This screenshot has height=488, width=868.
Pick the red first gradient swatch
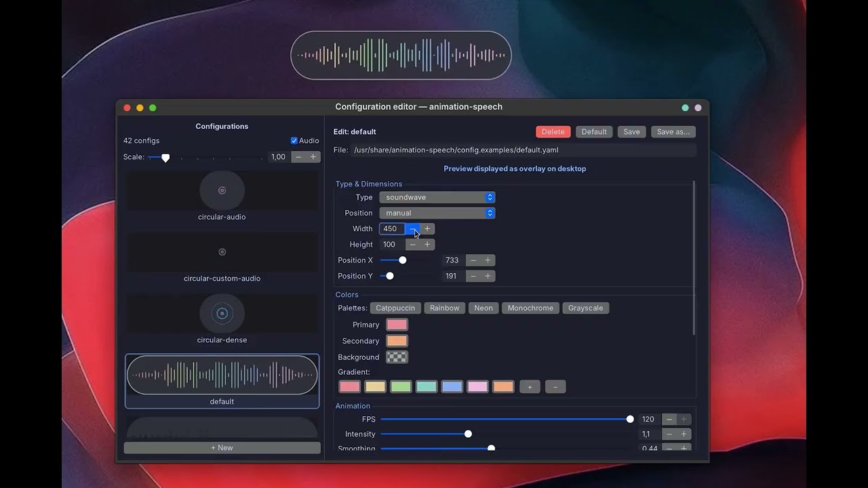(349, 387)
